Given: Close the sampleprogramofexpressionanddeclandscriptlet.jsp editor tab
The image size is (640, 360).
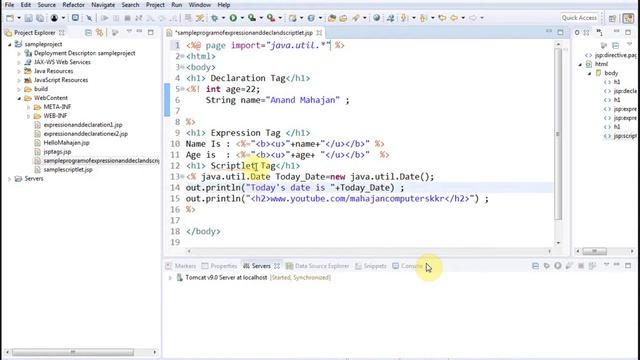Looking at the screenshot, I should point(319,33).
